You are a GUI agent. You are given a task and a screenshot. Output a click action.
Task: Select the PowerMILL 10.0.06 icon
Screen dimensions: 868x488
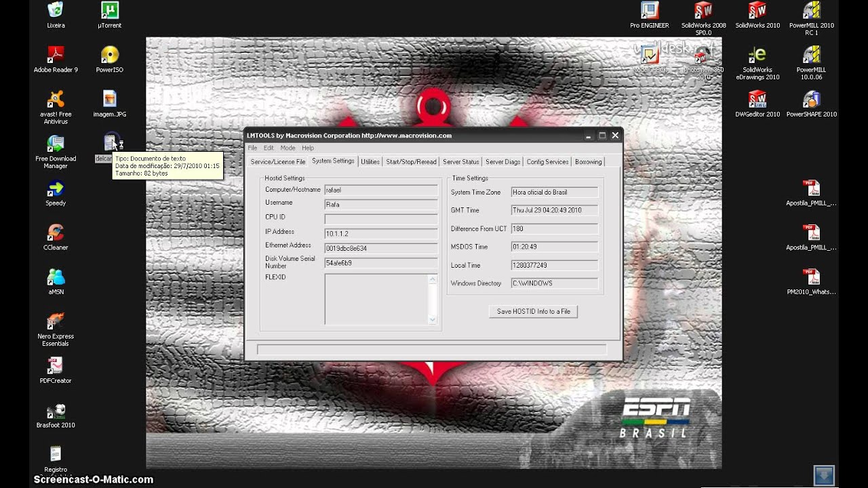(812, 54)
